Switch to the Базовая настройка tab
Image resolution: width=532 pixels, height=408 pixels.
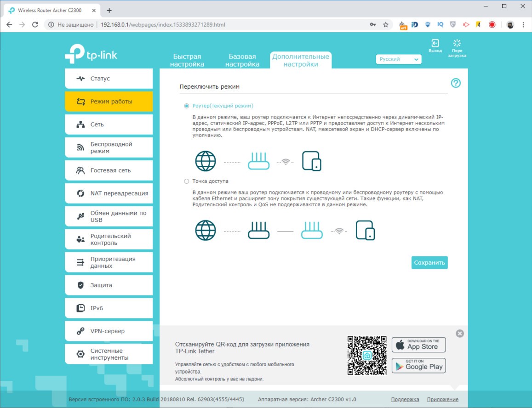point(242,60)
